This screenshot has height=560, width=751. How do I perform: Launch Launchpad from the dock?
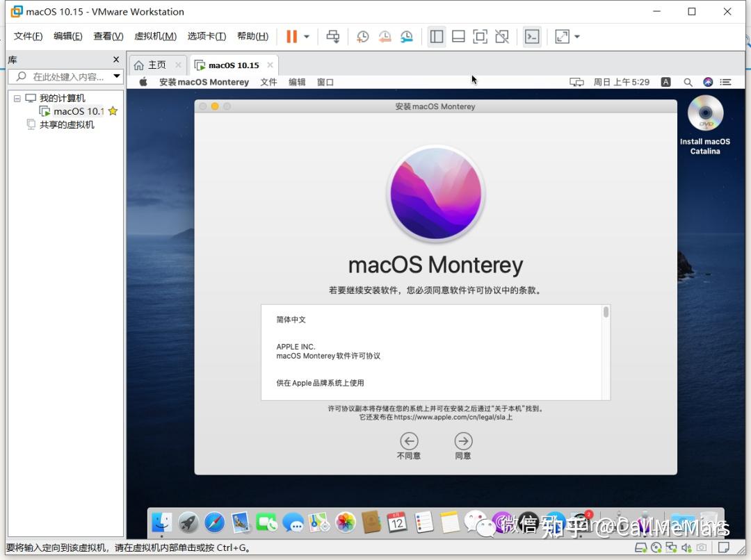(x=188, y=522)
